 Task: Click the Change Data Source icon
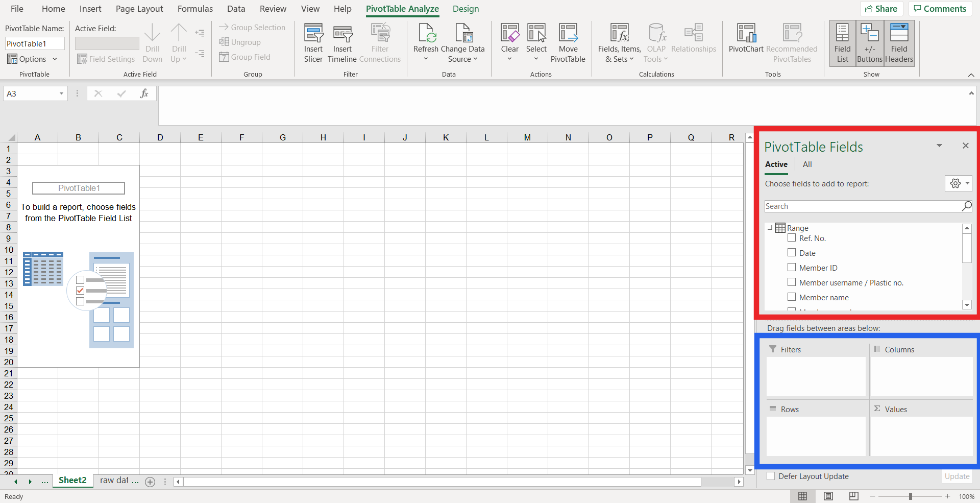tap(463, 34)
